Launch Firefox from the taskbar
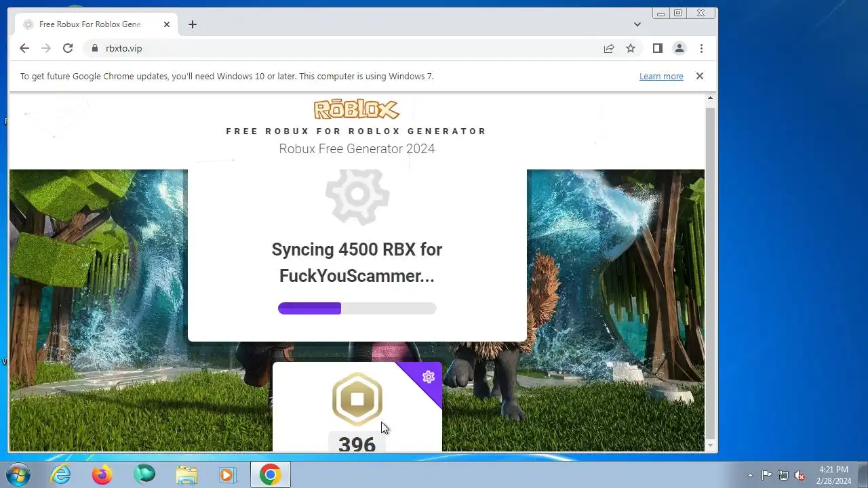Viewport: 868px width, 488px height. [102, 475]
